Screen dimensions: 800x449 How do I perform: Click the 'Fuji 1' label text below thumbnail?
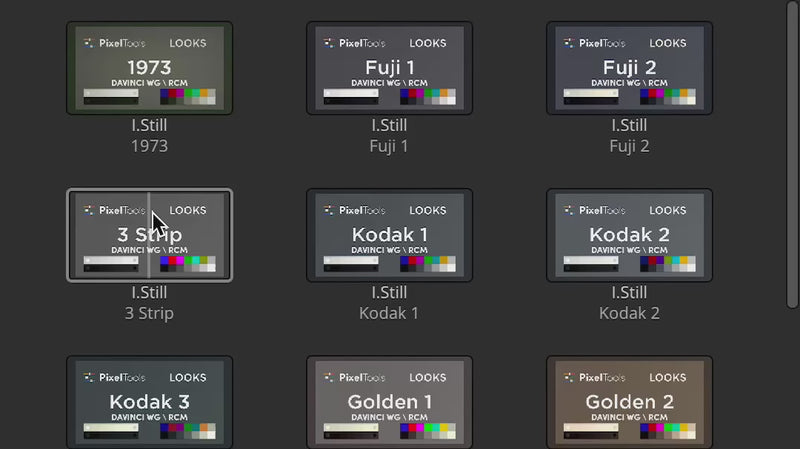click(389, 146)
